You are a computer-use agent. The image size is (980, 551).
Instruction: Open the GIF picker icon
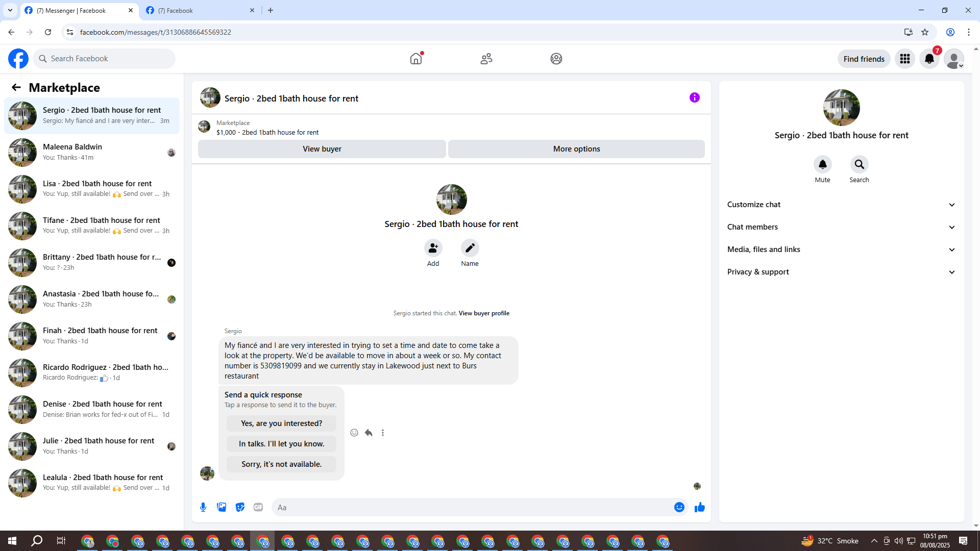(258, 507)
